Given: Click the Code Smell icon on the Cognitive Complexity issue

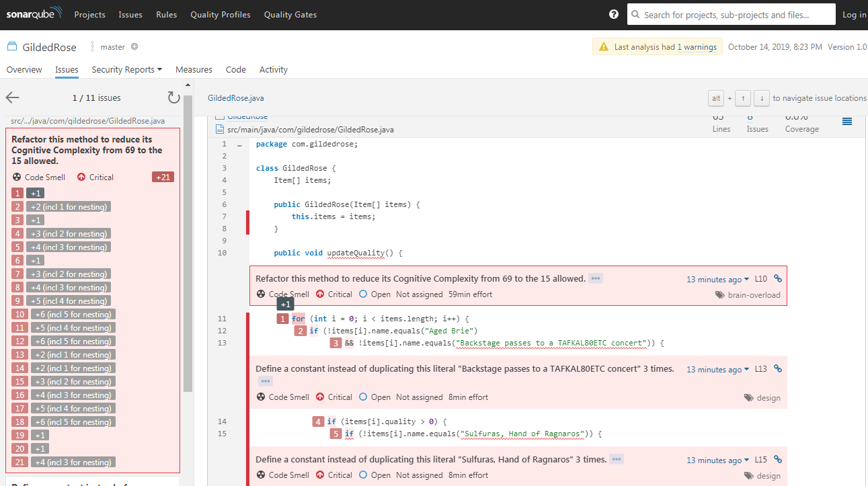Looking at the screenshot, I should coord(260,294).
